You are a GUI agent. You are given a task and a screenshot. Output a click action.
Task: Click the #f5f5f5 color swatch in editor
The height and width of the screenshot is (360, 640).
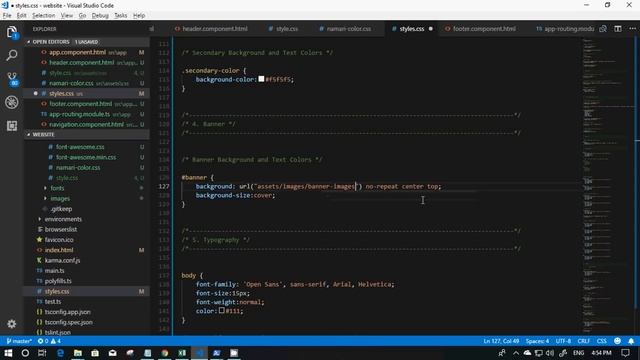(261, 79)
